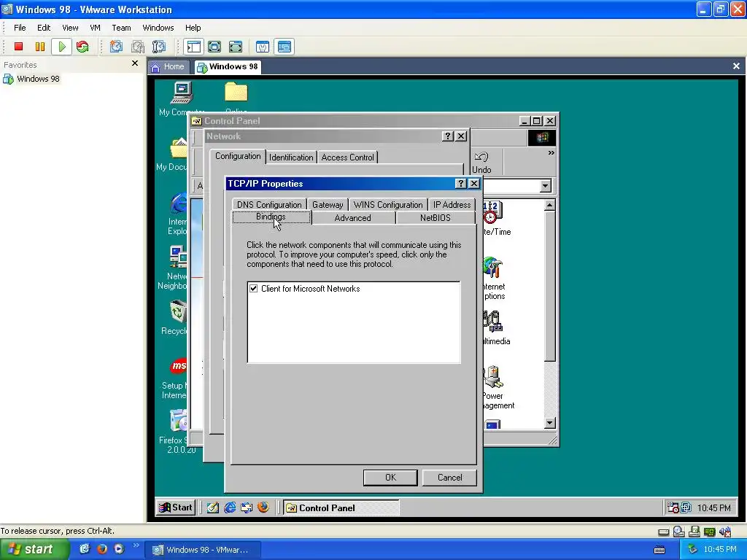Click the VMware status bar sound device icon
The width and height of the screenshot is (747, 560).
coord(725,532)
